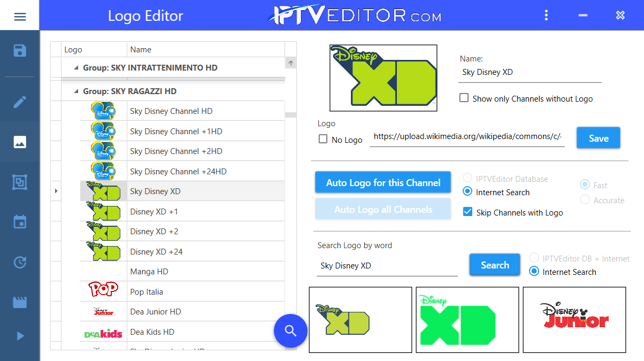Choose the Accurate radio option
The image size is (644, 361).
(x=585, y=200)
